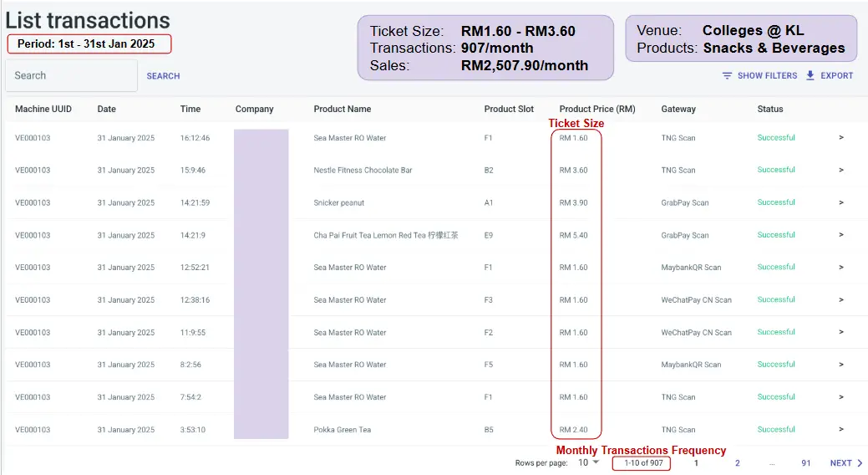The width and height of the screenshot is (868, 475).
Task: Jump to page 91
Action: [806, 462]
